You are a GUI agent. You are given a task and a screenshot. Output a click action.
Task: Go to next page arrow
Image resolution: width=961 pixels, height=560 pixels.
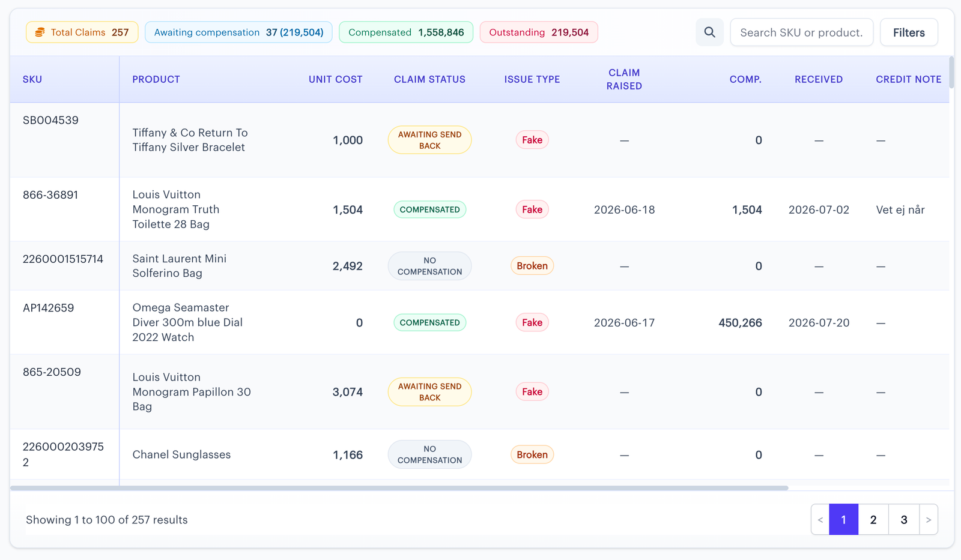click(929, 520)
